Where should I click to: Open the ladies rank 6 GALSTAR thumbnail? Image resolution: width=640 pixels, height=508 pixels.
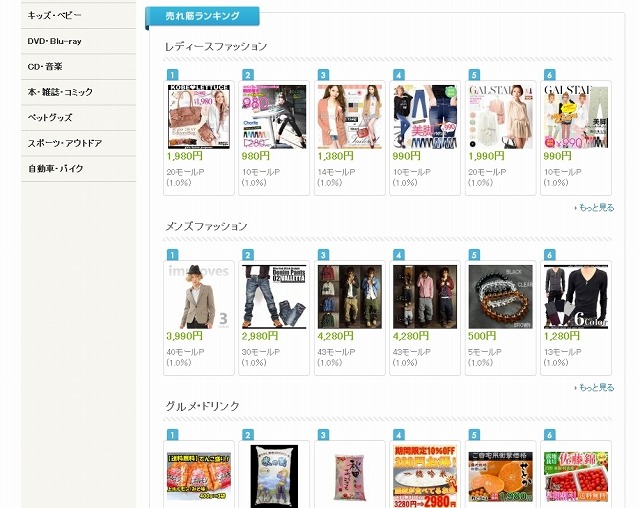point(576,117)
